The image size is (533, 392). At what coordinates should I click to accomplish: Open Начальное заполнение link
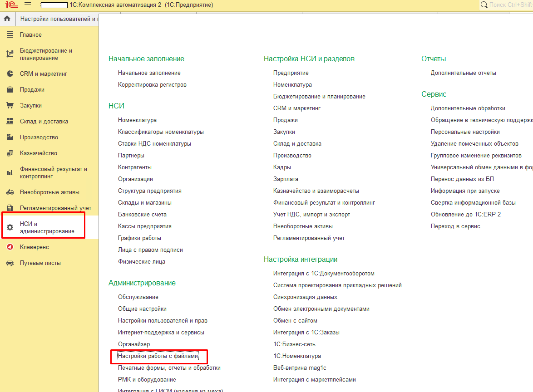pyautogui.click(x=149, y=73)
